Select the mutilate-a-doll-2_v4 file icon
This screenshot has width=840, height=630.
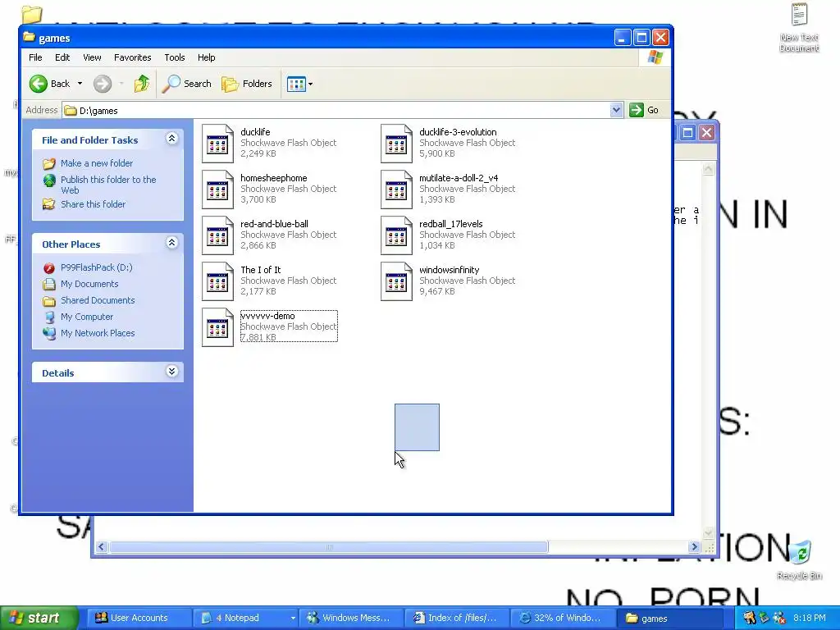point(396,189)
